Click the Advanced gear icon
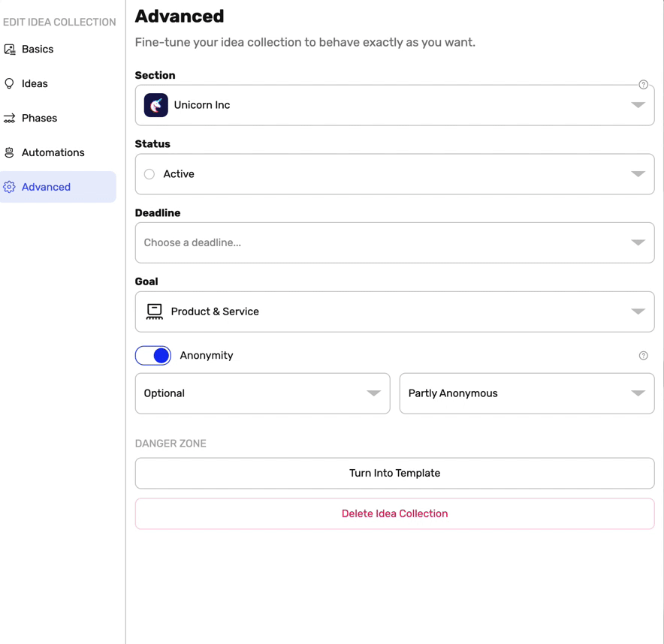This screenshot has height=644, width=664. 11,187
